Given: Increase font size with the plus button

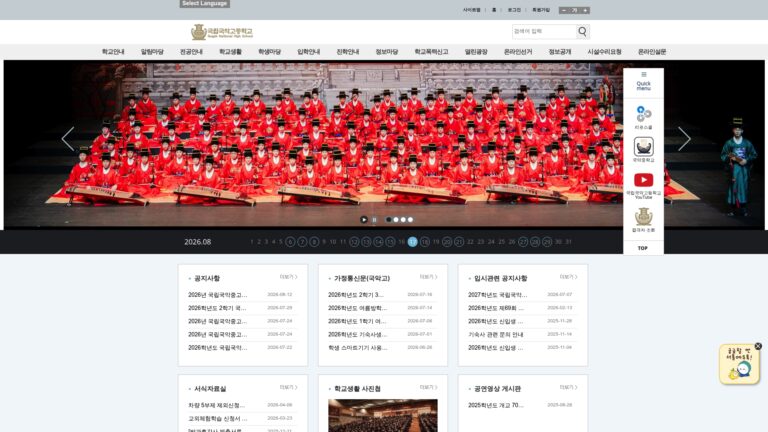Looking at the screenshot, I should [x=585, y=10].
